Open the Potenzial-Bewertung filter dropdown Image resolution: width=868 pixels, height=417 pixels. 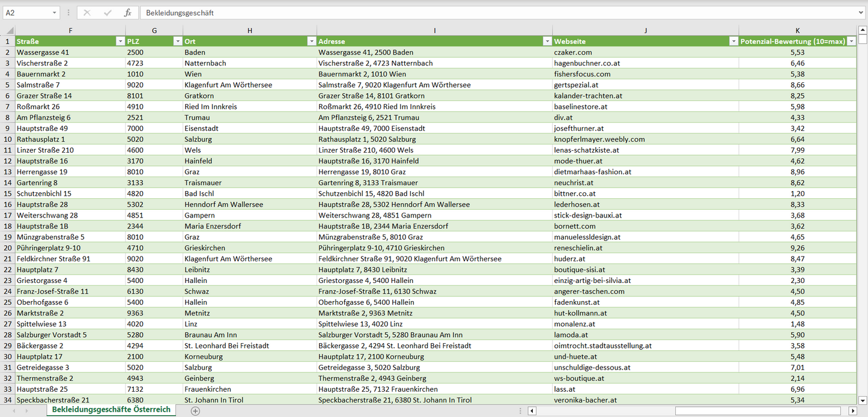tap(851, 41)
